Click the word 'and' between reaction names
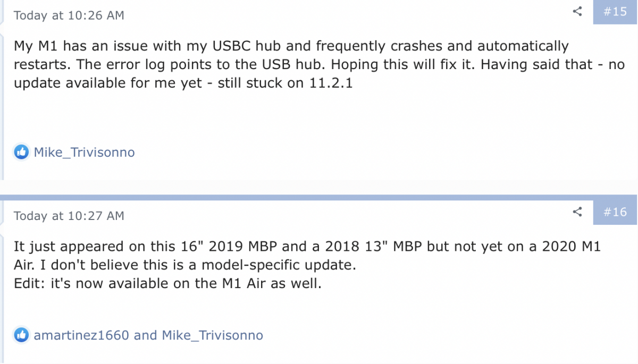 [146, 335]
